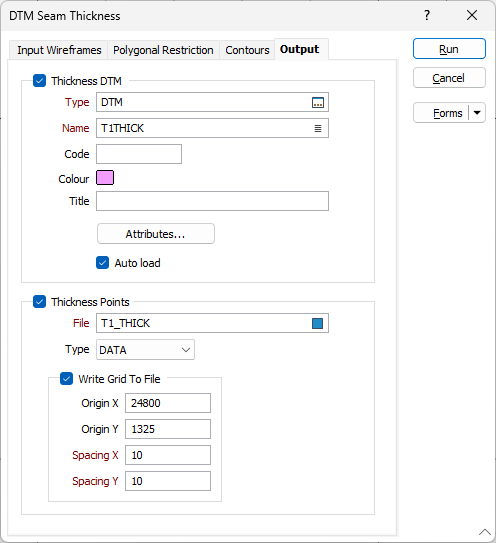This screenshot has height=543, width=496.
Task: Open the Polygonal Restriction tab
Action: [x=163, y=50]
